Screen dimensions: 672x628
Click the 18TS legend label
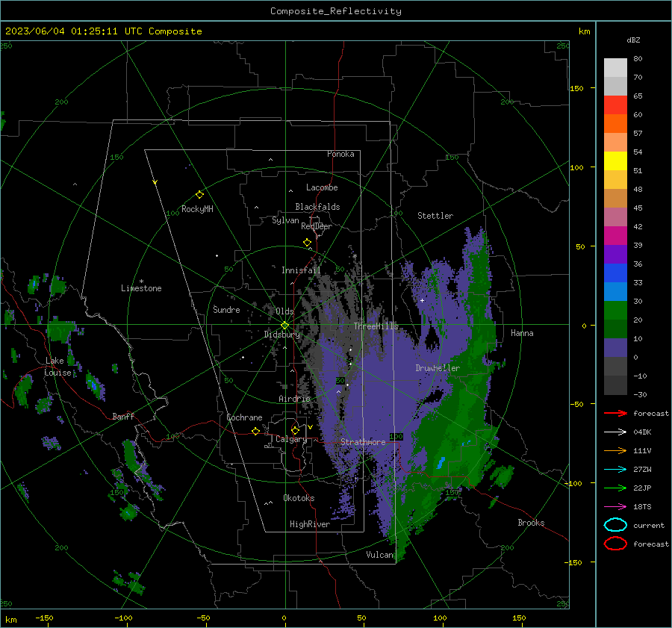coord(642,507)
